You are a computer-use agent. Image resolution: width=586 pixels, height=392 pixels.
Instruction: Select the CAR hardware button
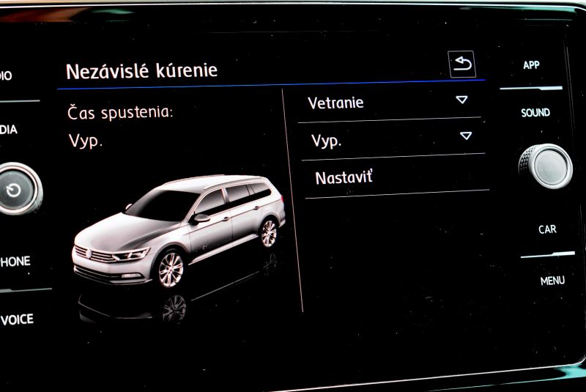(547, 229)
